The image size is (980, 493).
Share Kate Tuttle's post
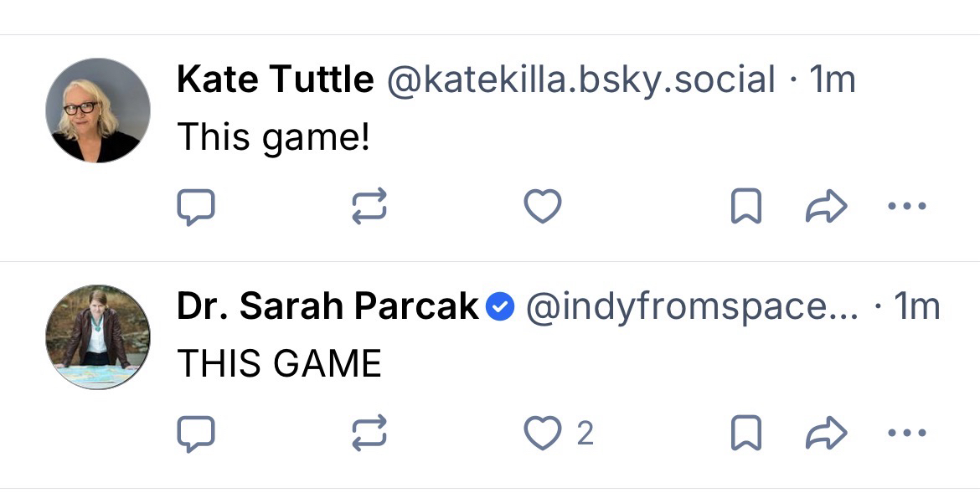click(x=826, y=207)
